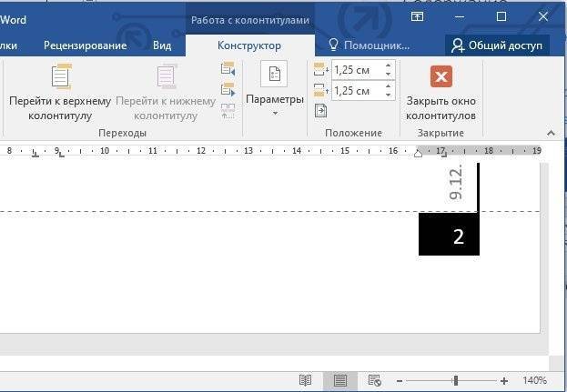Image resolution: width=567 pixels, height=392 pixels.
Task: Decrease header top distance with down arrow
Action: click(389, 74)
